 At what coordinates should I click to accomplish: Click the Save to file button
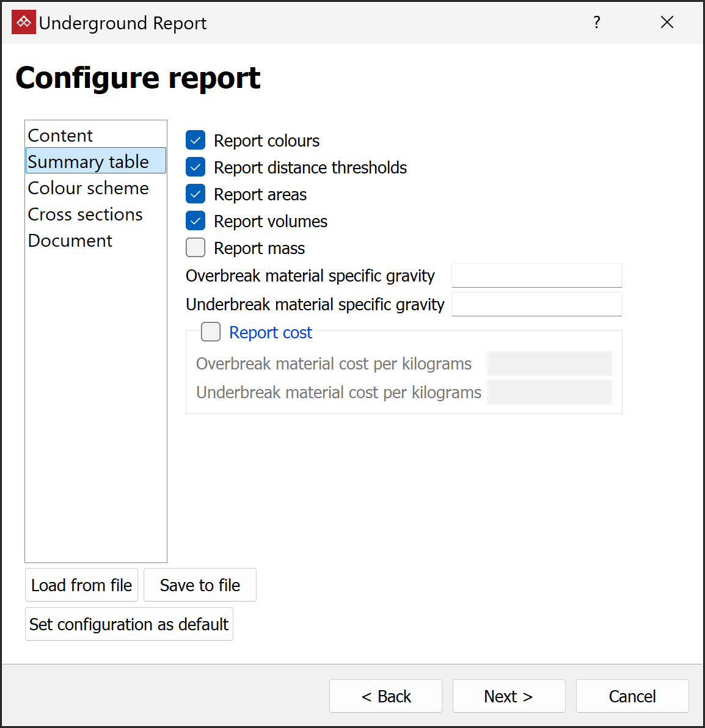point(200,585)
